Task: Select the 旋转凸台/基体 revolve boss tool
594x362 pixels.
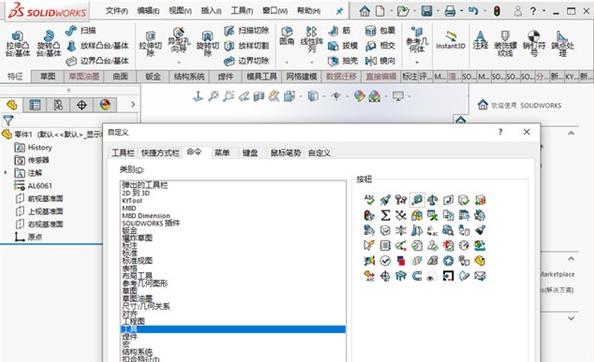Action: [x=48, y=44]
